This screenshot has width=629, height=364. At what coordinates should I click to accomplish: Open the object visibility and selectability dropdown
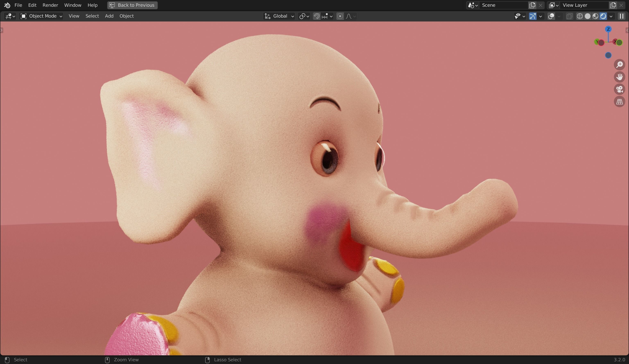pyautogui.click(x=520, y=16)
